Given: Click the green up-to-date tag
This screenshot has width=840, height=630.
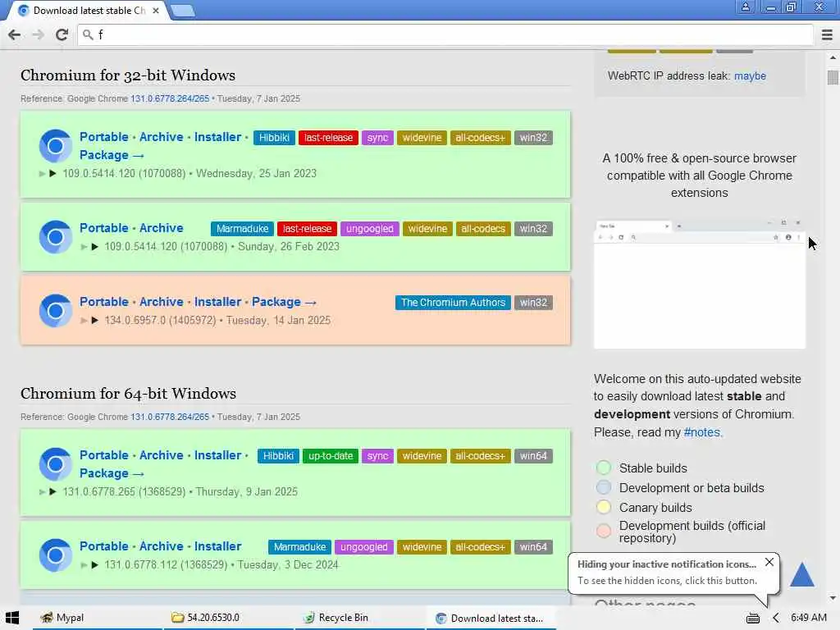Looking at the screenshot, I should (331, 456).
